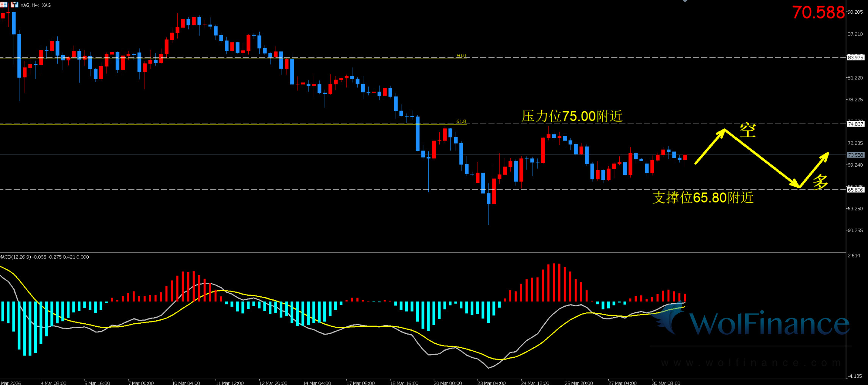
Task: Click the www.wolfinance.com watermark link
Action: [x=750, y=363]
